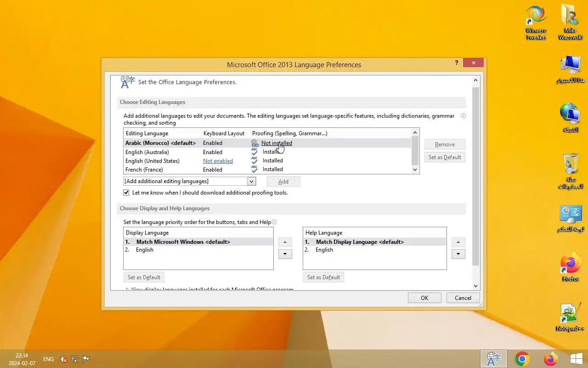
Task: Open Action Center flag tray icon
Action: [85, 359]
